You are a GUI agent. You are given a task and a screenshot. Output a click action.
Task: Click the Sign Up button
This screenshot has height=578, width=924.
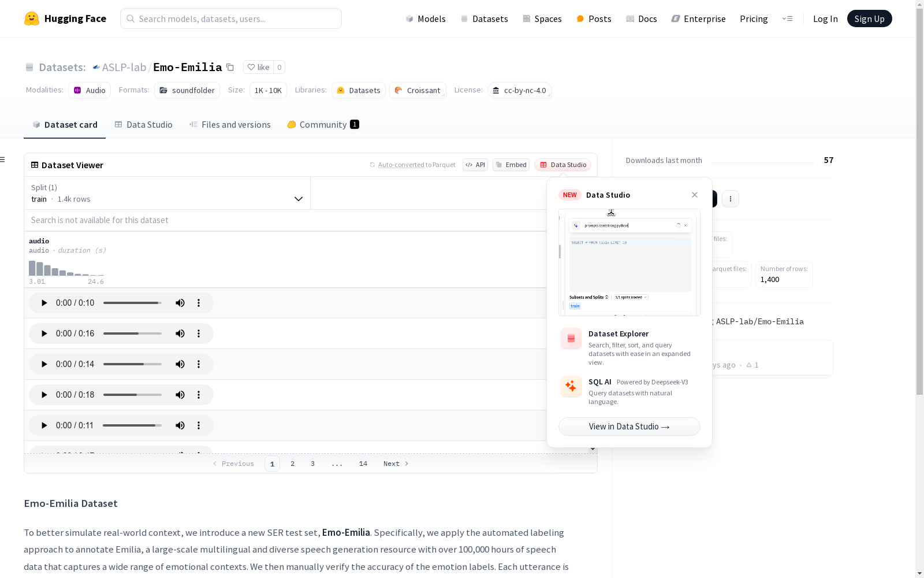(869, 18)
